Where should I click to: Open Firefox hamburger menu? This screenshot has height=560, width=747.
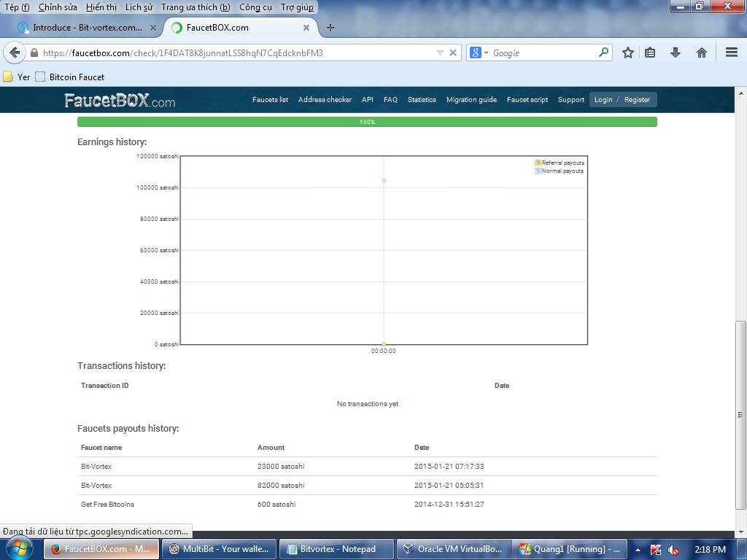[732, 52]
